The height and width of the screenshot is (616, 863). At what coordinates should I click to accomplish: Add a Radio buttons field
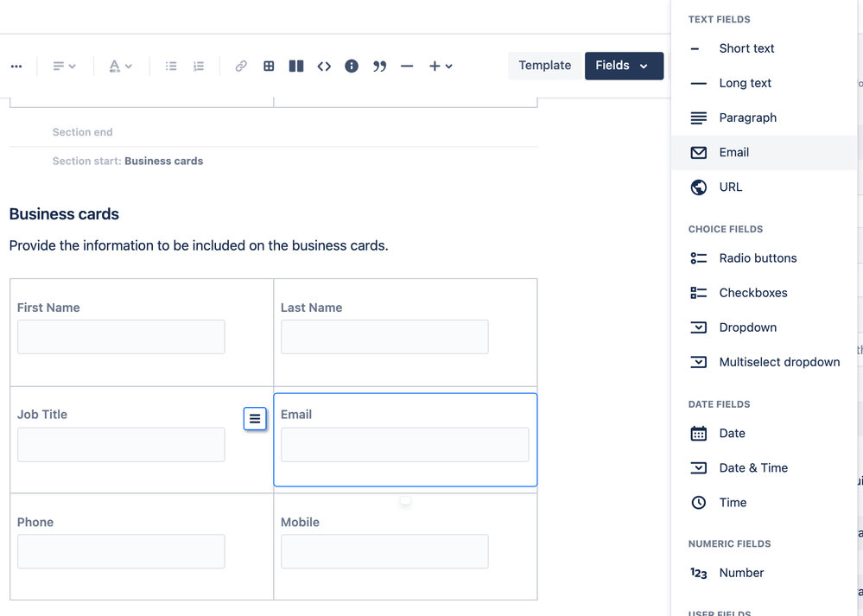(x=764, y=258)
